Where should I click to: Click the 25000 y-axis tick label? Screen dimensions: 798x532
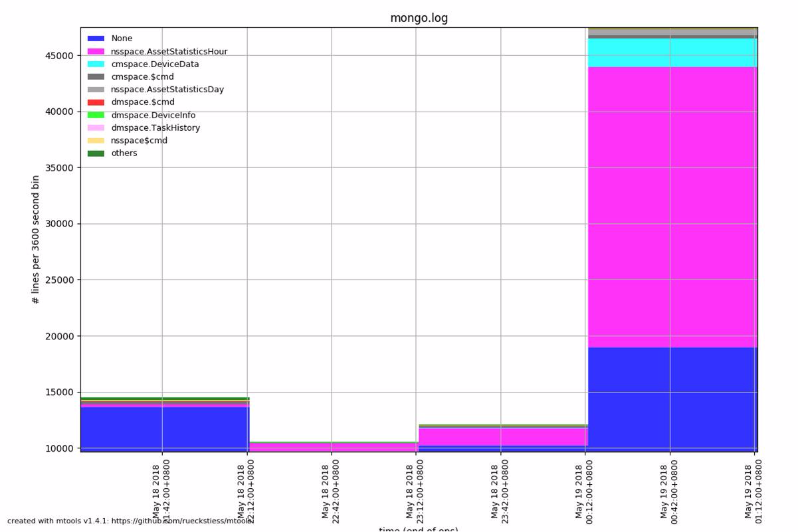(59, 280)
